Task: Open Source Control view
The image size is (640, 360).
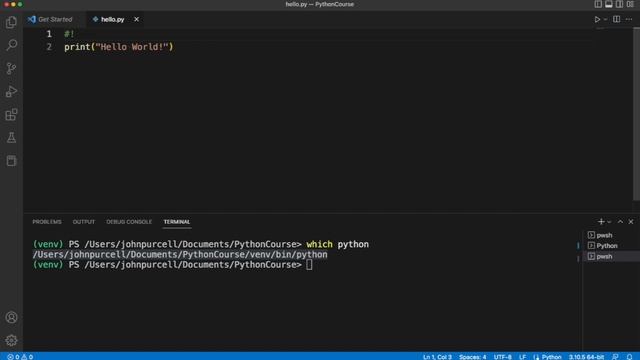Action: click(x=11, y=68)
